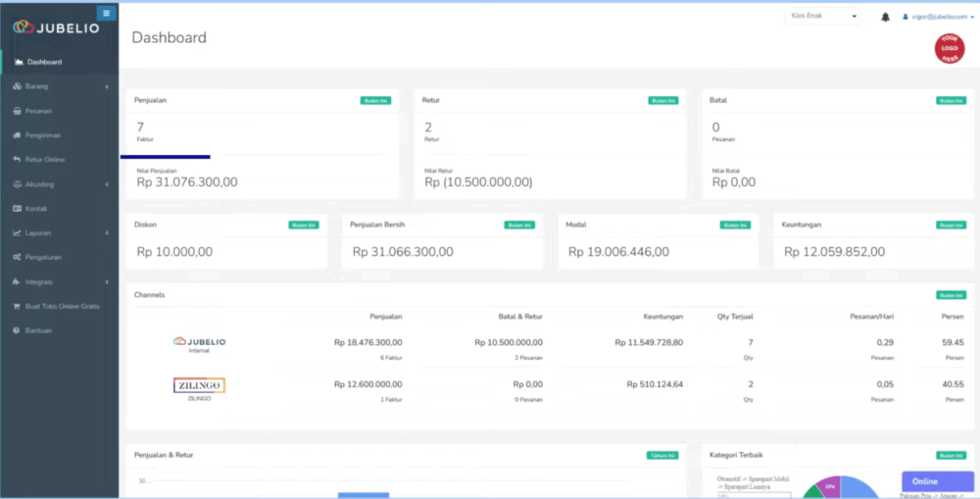Click the Retur Online arrow icon
The image size is (980, 499).
[17, 160]
